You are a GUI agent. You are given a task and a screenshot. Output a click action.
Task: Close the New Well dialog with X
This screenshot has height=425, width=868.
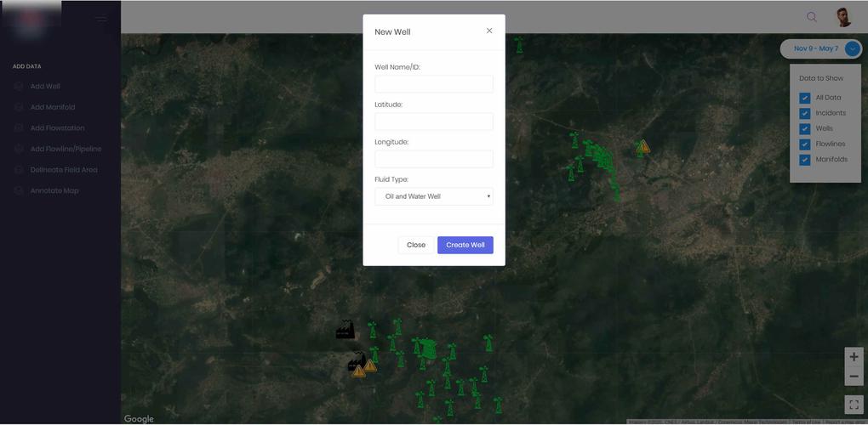point(489,31)
